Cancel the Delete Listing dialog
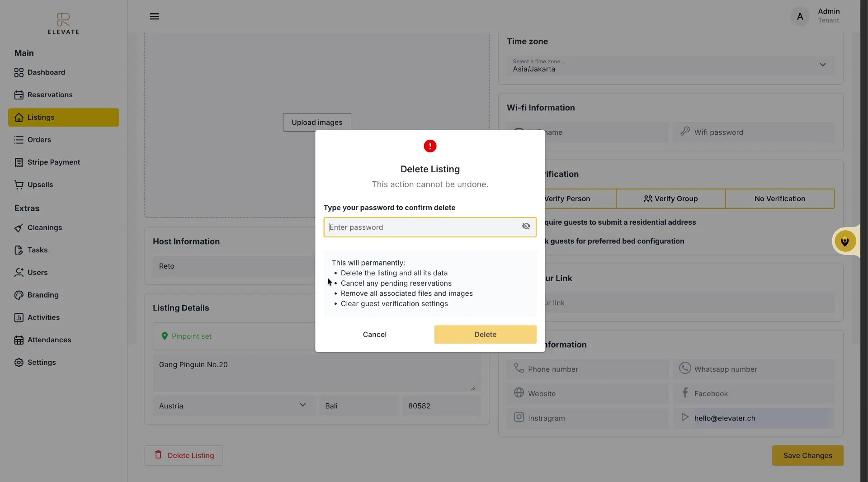Viewport: 868px width, 482px height. coord(374,335)
